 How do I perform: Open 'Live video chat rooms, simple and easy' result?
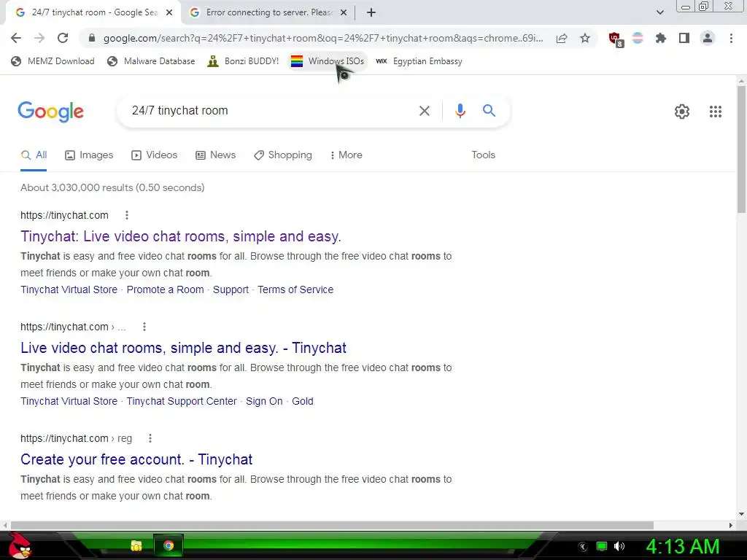(x=183, y=348)
